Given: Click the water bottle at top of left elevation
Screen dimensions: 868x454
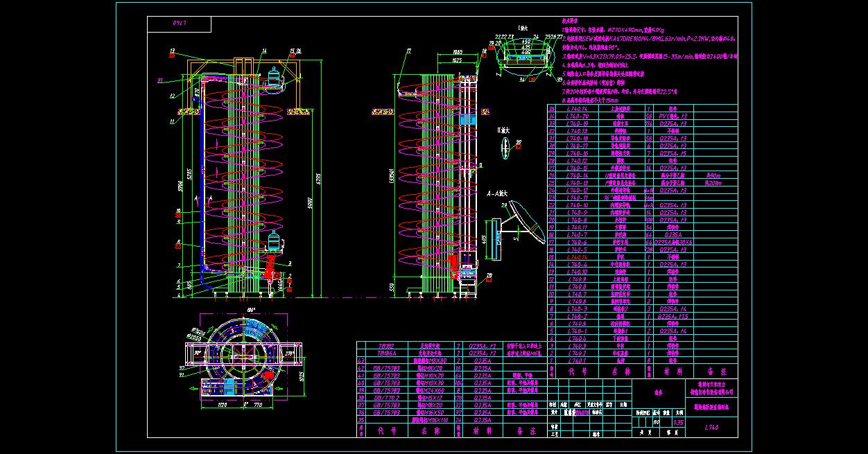Looking at the screenshot, I should coord(275,76).
